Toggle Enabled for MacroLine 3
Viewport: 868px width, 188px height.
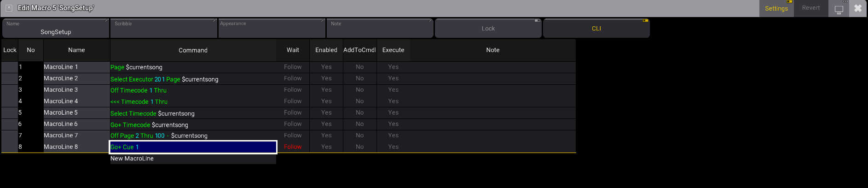tap(326, 90)
